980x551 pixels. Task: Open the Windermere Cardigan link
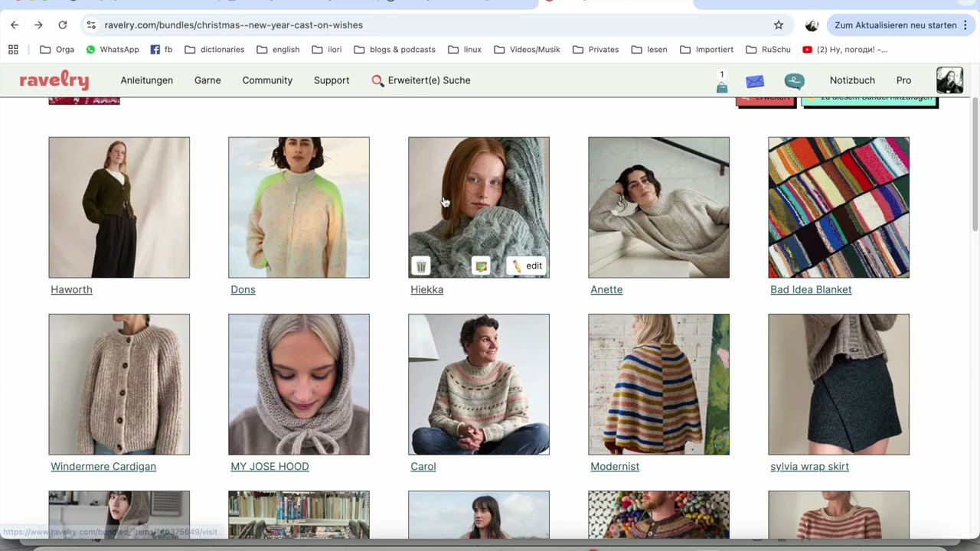[x=103, y=466]
